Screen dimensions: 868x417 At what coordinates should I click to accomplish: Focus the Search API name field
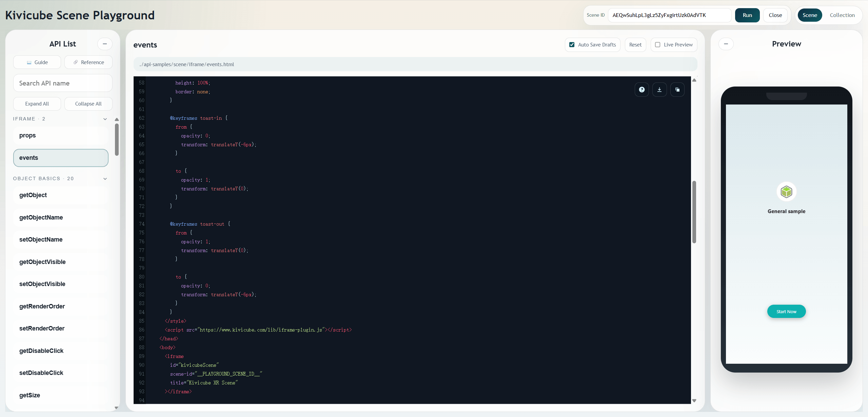click(63, 83)
